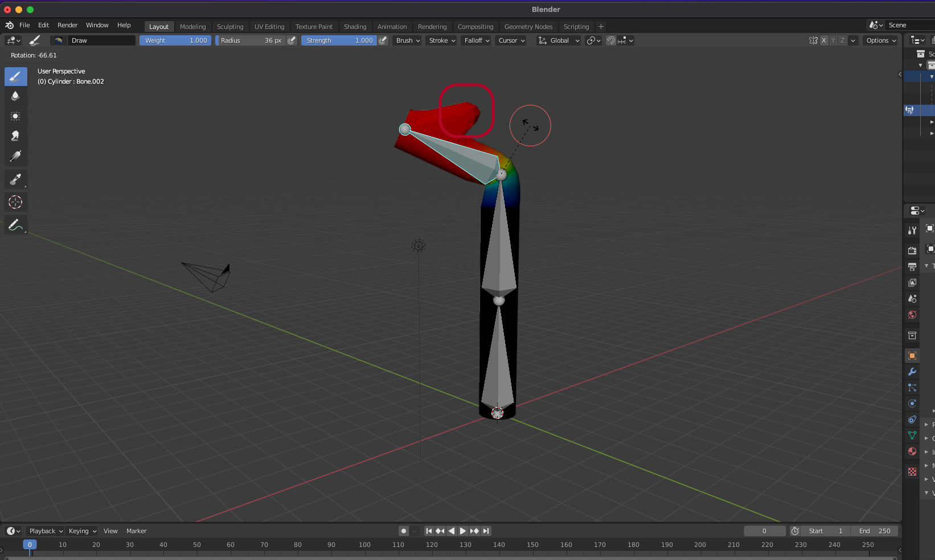Viewport: 935px width, 560px height.
Task: Open the Output properties tab
Action: 912,266
